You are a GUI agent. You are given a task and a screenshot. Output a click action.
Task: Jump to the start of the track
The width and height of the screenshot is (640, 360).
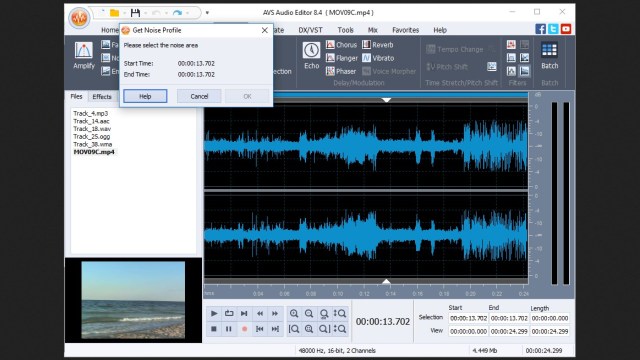click(260, 329)
